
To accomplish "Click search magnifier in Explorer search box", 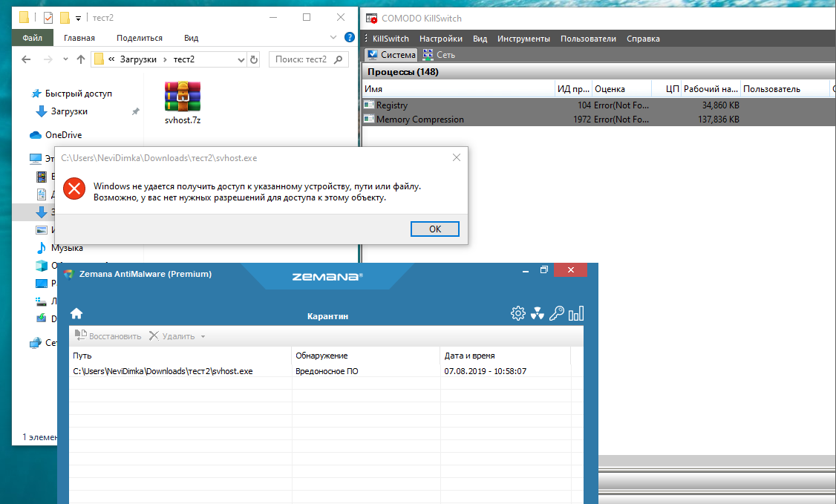I will tap(338, 59).
